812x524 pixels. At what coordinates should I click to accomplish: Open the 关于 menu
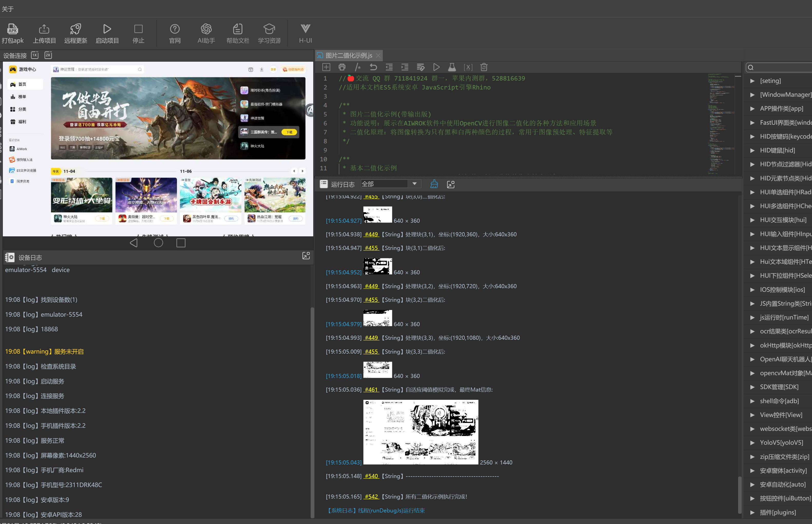tap(7, 9)
